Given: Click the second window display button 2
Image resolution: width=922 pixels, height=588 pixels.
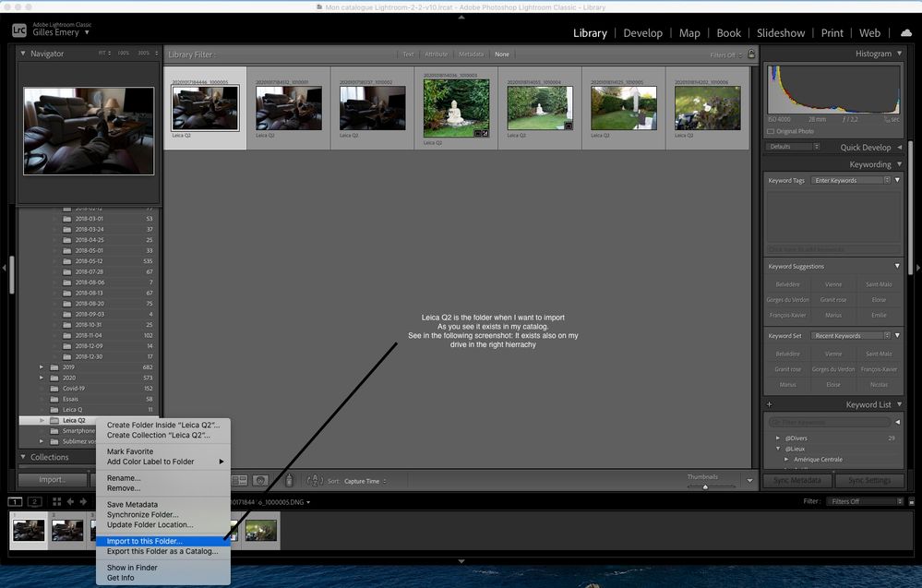Looking at the screenshot, I should pyautogui.click(x=35, y=501).
